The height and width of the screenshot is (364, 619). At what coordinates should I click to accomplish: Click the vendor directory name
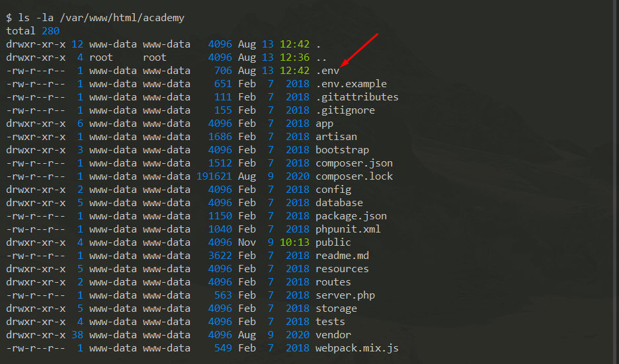click(x=333, y=335)
